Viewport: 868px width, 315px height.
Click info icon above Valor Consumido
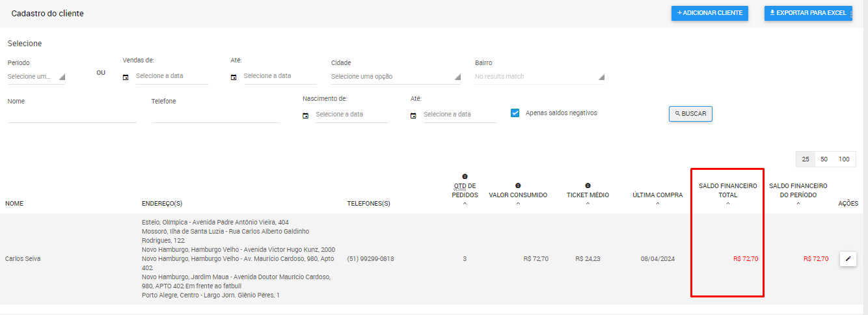pyautogui.click(x=518, y=185)
